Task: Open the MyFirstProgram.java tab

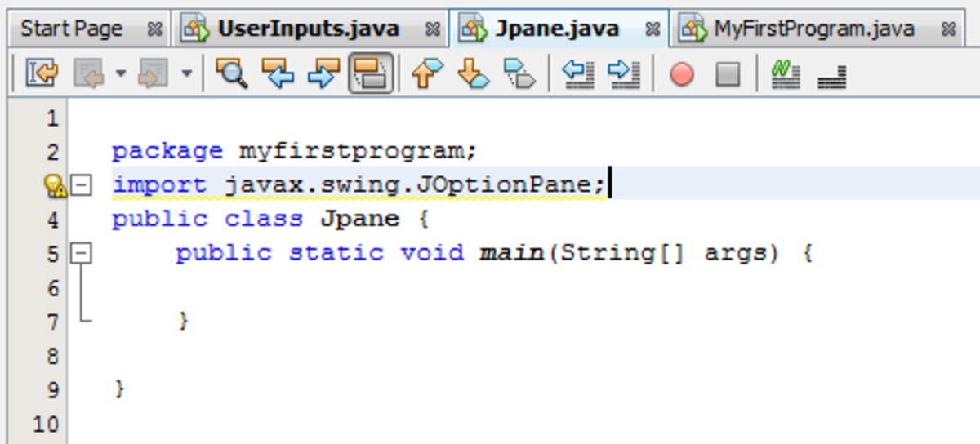Action: click(x=813, y=29)
